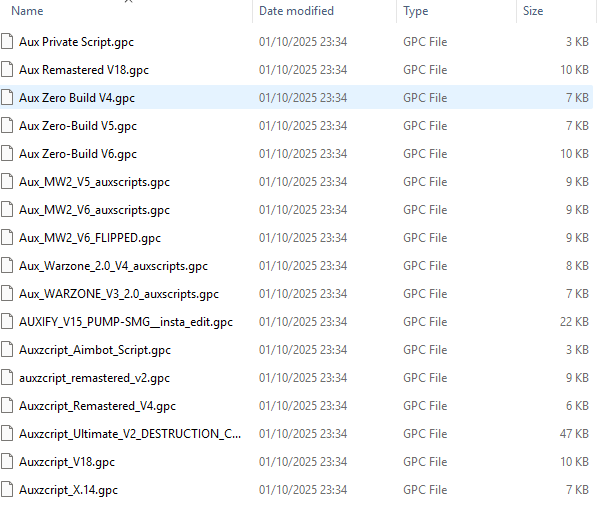This screenshot has height=517, width=611.
Task: Click file icon of Aux Zero Build V4.gpc
Action: click(7, 98)
